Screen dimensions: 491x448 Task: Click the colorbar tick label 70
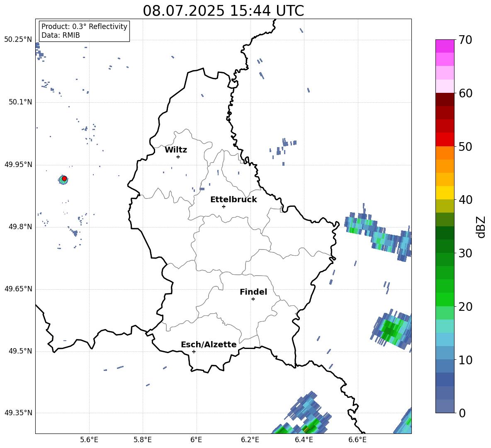pyautogui.click(x=465, y=40)
